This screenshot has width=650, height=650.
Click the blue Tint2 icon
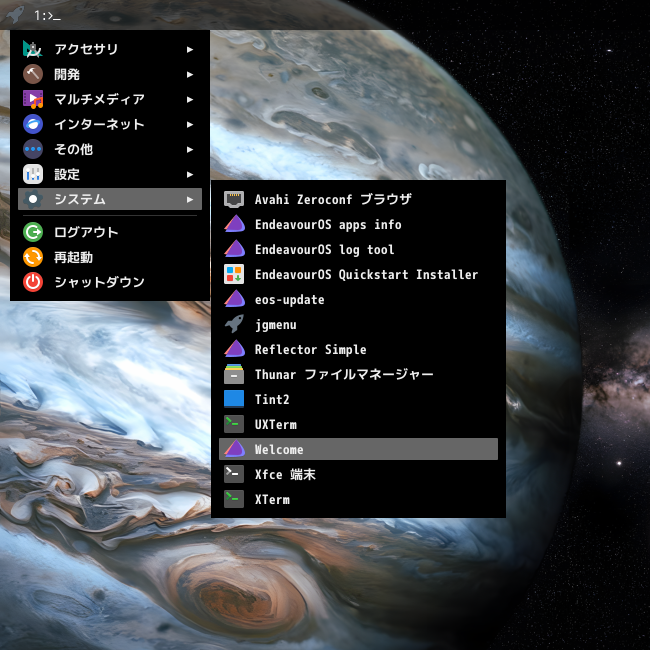tap(234, 399)
